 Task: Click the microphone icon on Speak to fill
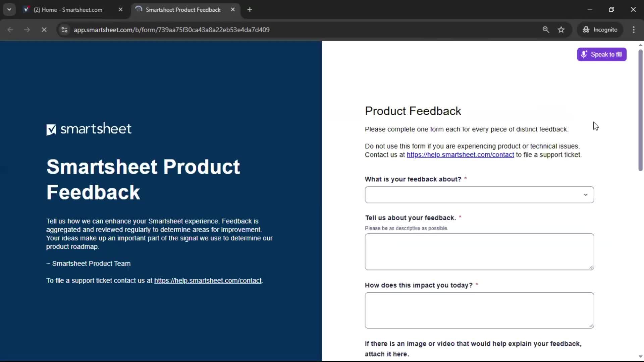584,54
